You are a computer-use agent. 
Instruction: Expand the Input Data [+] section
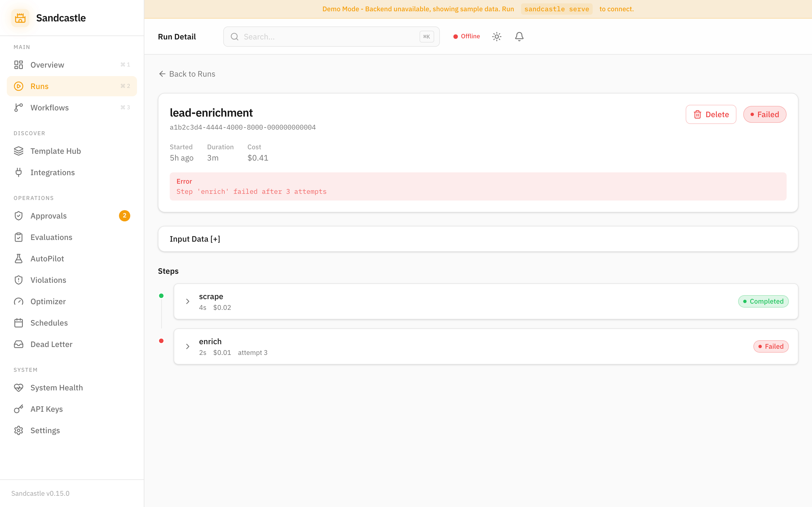[x=195, y=239]
